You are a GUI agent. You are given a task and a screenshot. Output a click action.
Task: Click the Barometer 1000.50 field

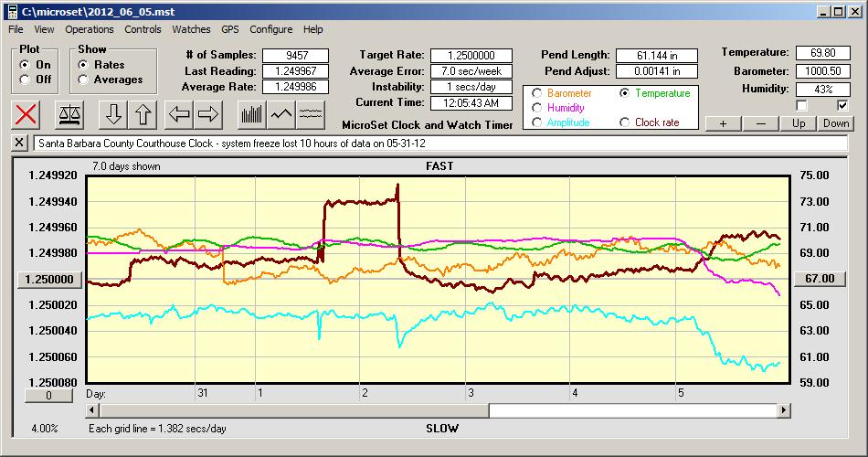pyautogui.click(x=822, y=71)
